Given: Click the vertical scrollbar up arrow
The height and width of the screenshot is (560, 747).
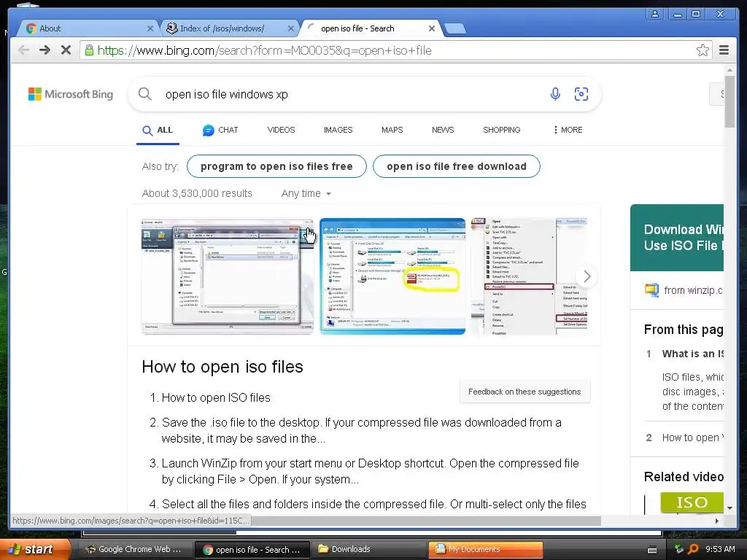Looking at the screenshot, I should 729,70.
